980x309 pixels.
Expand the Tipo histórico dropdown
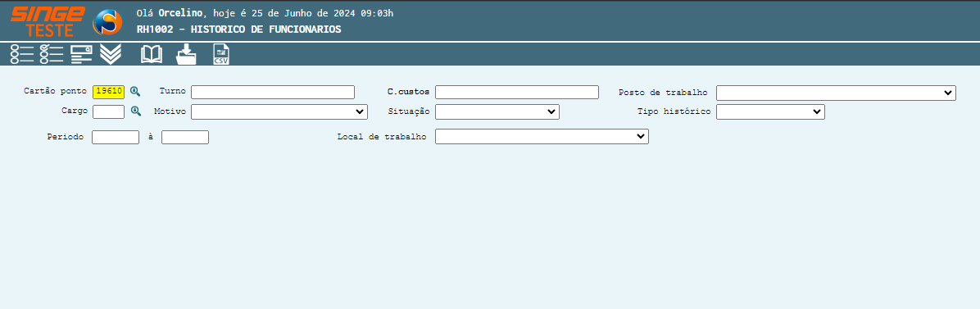[x=770, y=112]
